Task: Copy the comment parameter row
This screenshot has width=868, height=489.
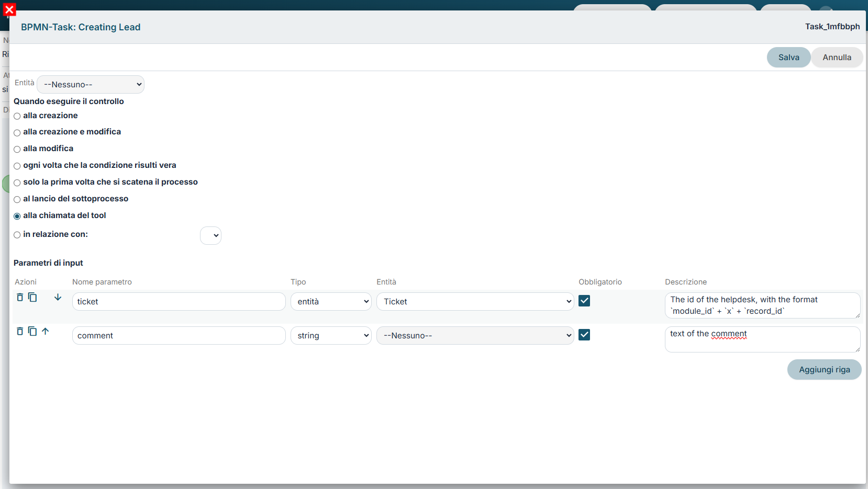Action: click(32, 331)
